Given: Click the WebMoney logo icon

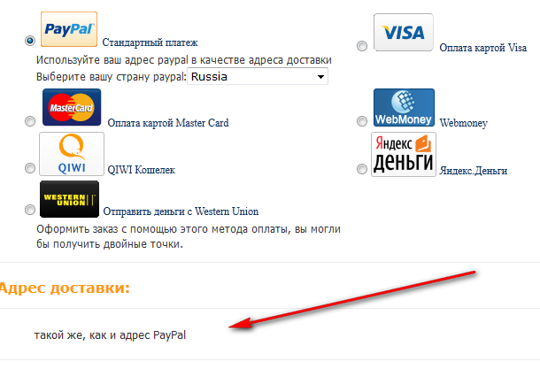Looking at the screenshot, I should [404, 107].
